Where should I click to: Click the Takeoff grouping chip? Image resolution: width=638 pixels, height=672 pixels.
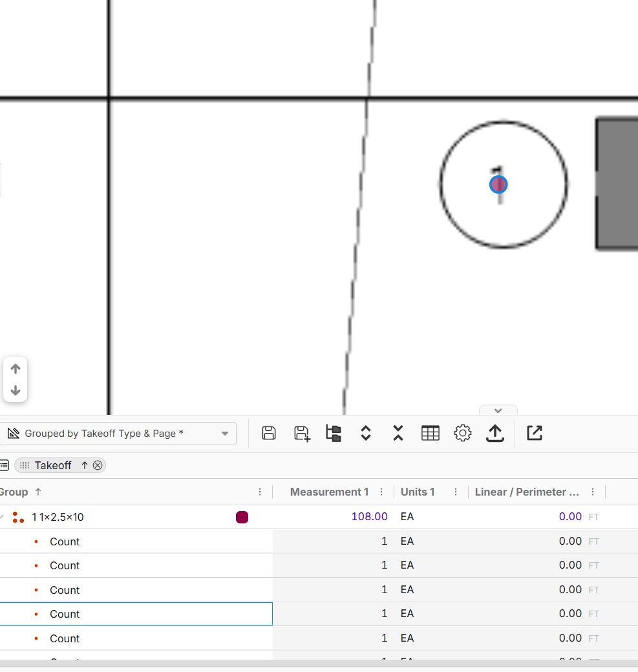pos(60,465)
